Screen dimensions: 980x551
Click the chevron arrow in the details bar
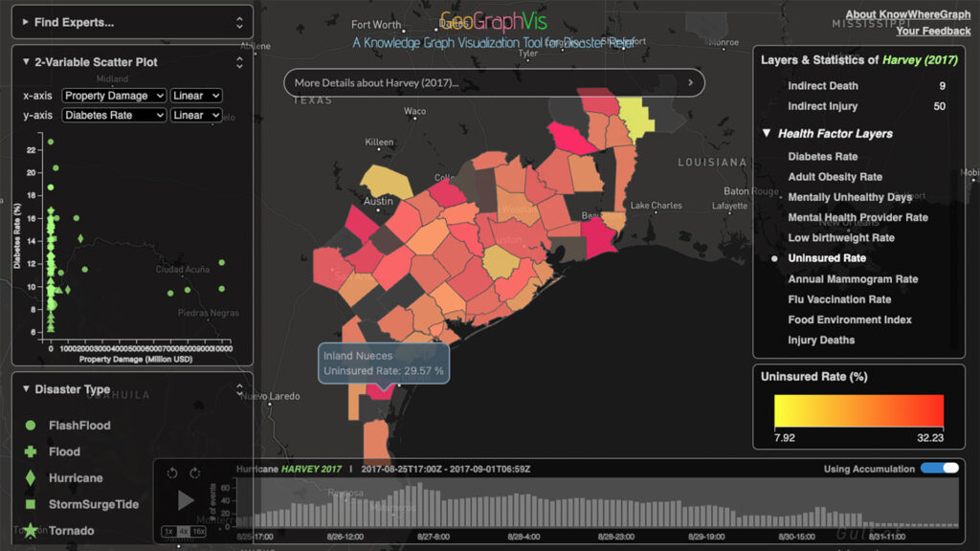[690, 82]
